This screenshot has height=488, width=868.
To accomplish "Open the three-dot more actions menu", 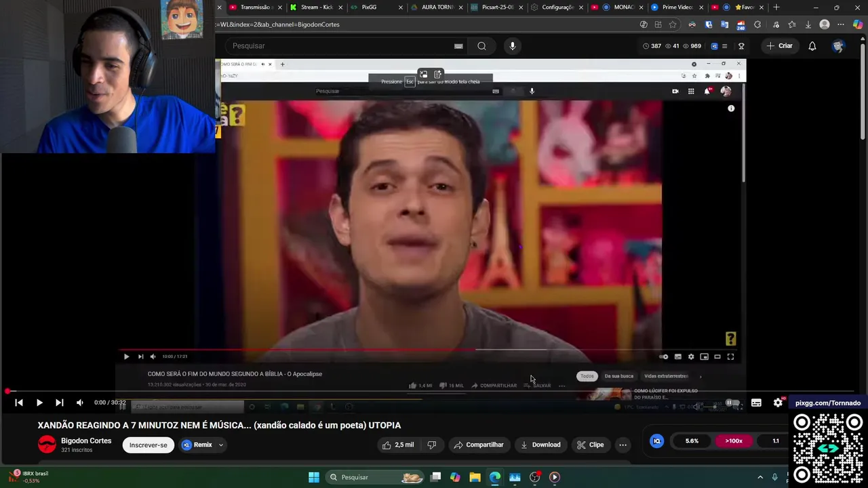I will [623, 445].
